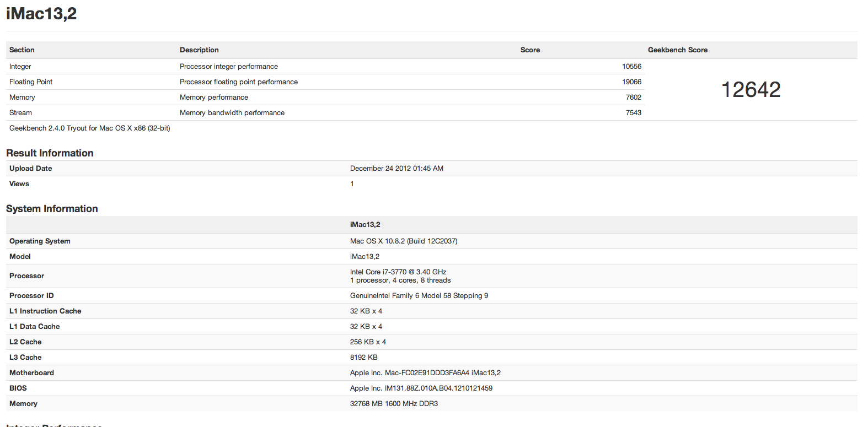Select '32768 MB 1600 MHz DDR3' value
This screenshot has height=427, width=868.
click(394, 403)
